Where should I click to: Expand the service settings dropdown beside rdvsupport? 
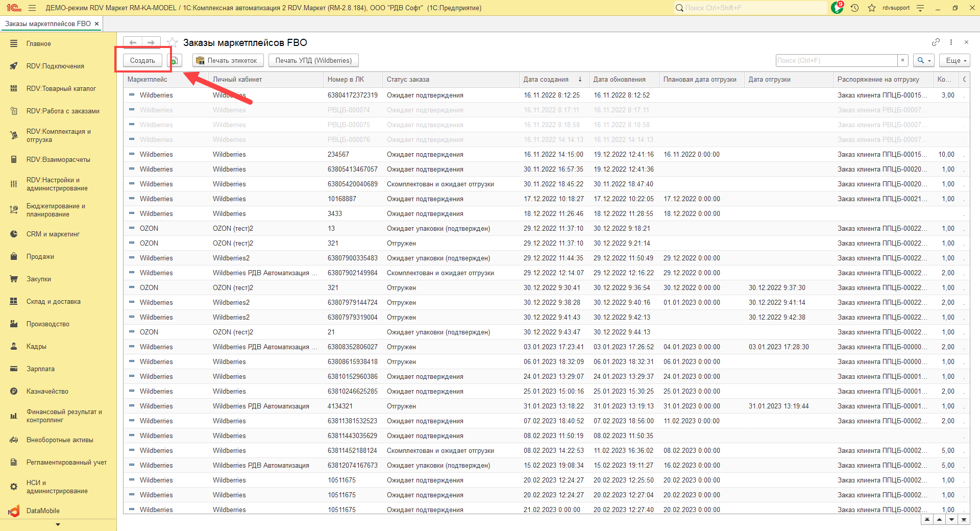click(920, 8)
